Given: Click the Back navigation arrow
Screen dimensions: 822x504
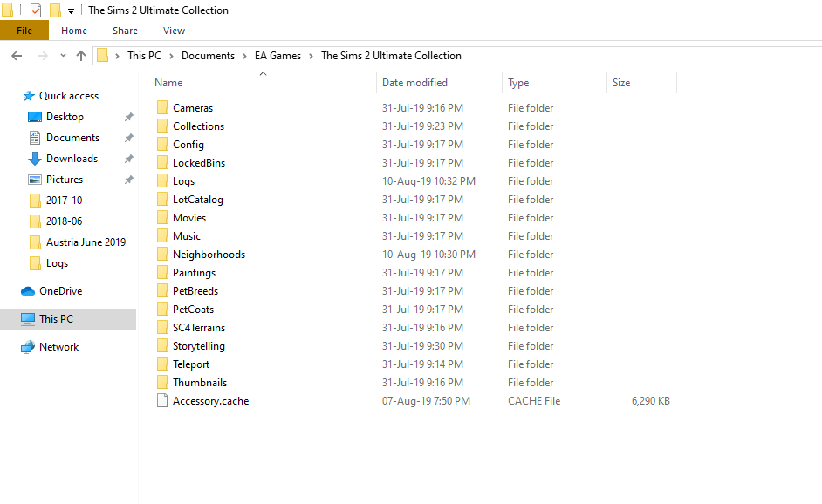Looking at the screenshot, I should [17, 56].
